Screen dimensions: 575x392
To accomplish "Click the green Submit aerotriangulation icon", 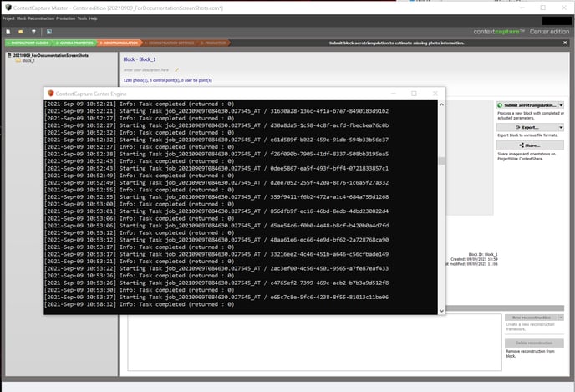I will pyautogui.click(x=500, y=105).
